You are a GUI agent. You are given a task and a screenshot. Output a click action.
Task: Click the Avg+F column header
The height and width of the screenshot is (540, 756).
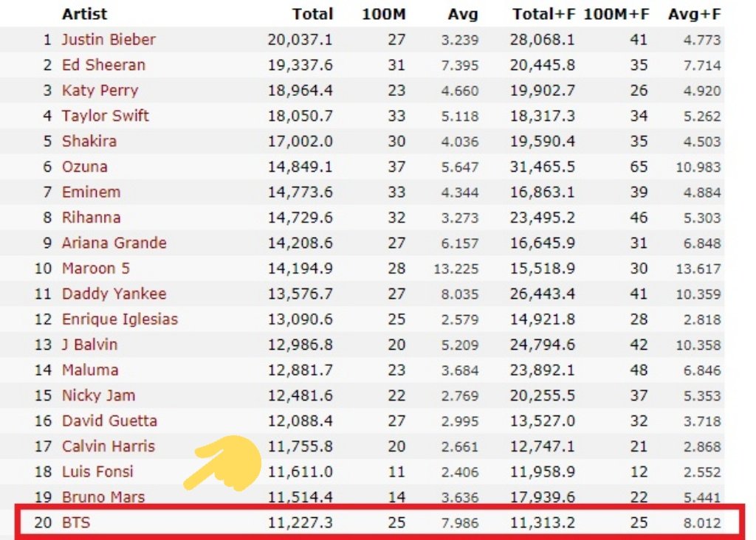[694, 14]
